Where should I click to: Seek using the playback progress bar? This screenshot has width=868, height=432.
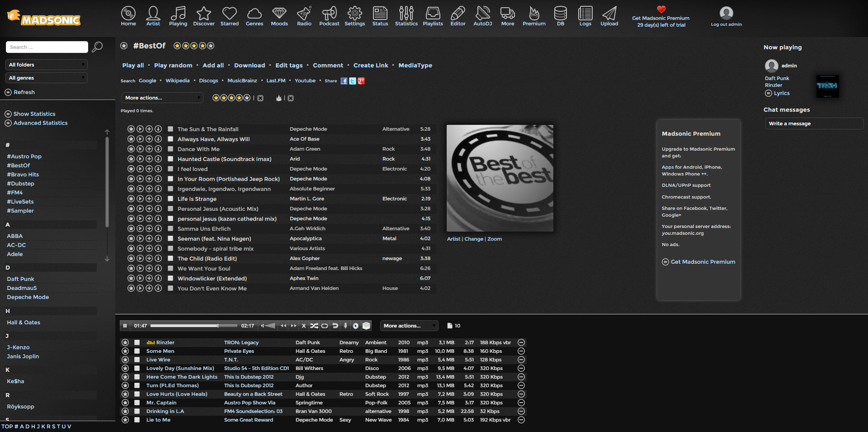(193, 326)
